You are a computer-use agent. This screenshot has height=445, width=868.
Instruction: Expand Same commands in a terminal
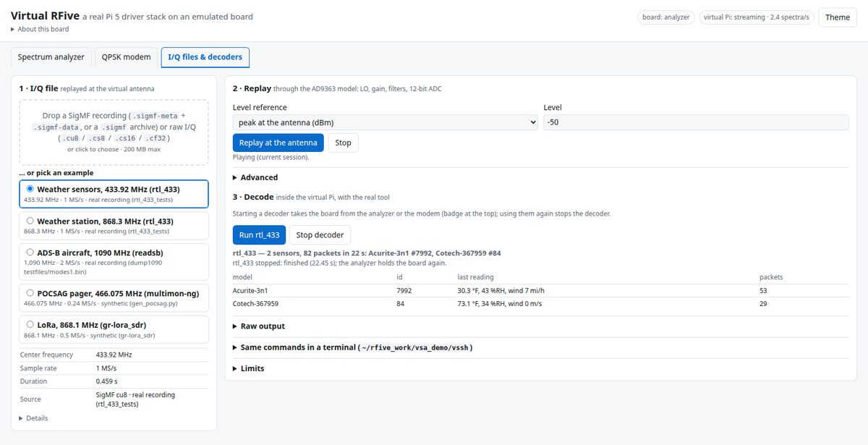(x=353, y=347)
